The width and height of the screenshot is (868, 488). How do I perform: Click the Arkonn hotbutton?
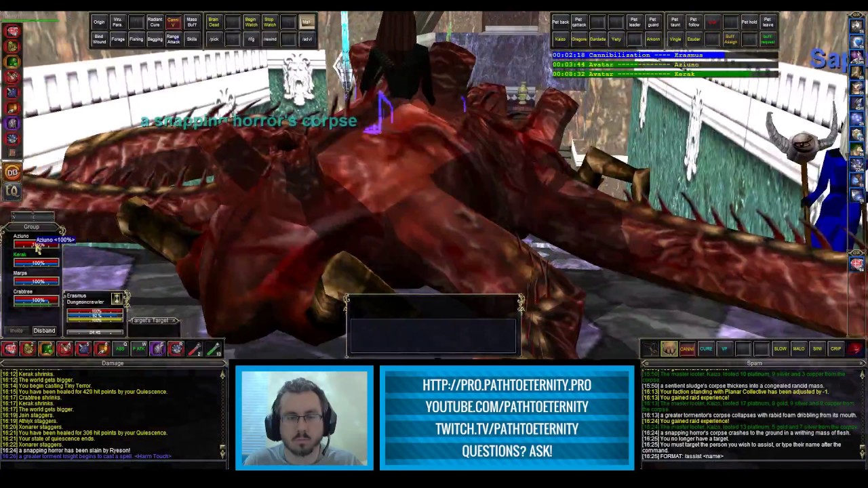pos(653,39)
